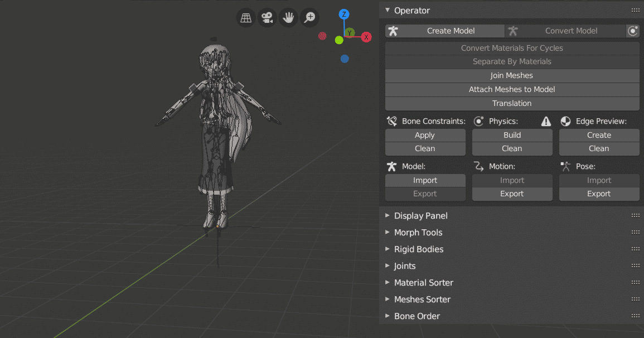Viewport: 644px width, 338px height.
Task: Export pose
Action: pyautogui.click(x=599, y=194)
